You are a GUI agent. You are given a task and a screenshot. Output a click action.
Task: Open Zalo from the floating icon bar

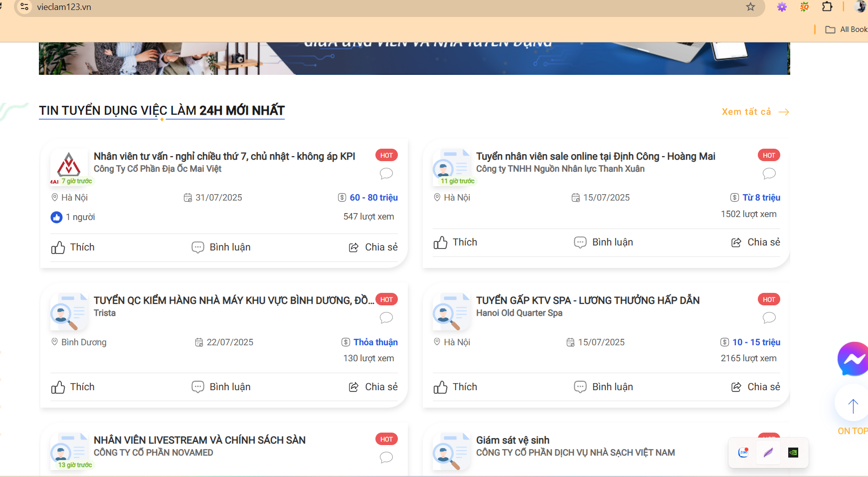click(x=742, y=453)
